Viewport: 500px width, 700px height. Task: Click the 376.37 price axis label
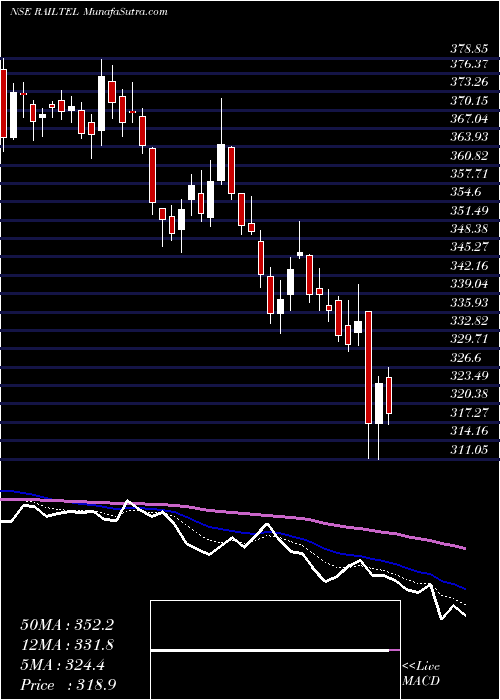[x=468, y=64]
